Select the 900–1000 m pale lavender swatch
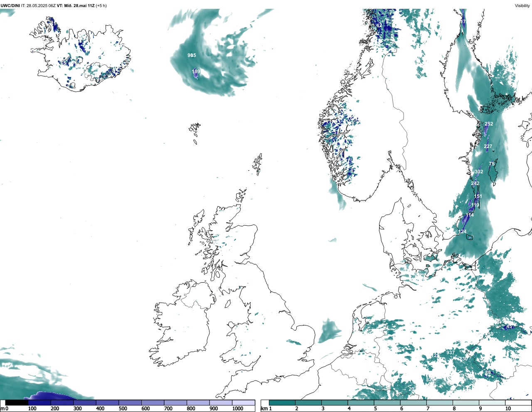Viewport: 532px width, 412px height. pos(221,402)
